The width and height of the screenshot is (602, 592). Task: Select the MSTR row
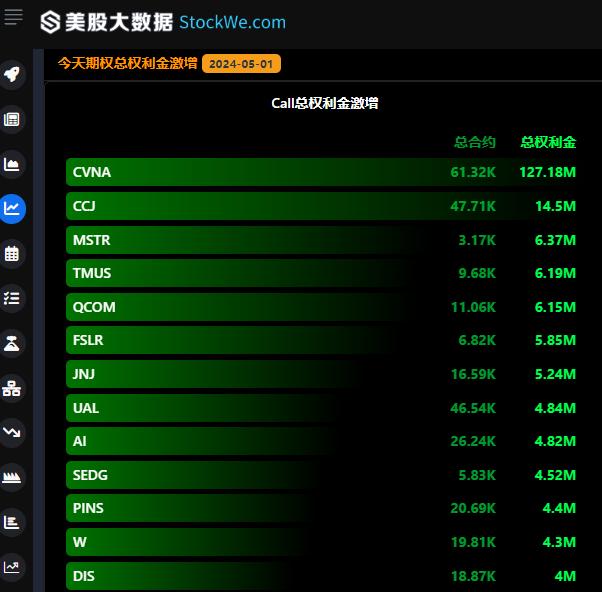coord(321,240)
